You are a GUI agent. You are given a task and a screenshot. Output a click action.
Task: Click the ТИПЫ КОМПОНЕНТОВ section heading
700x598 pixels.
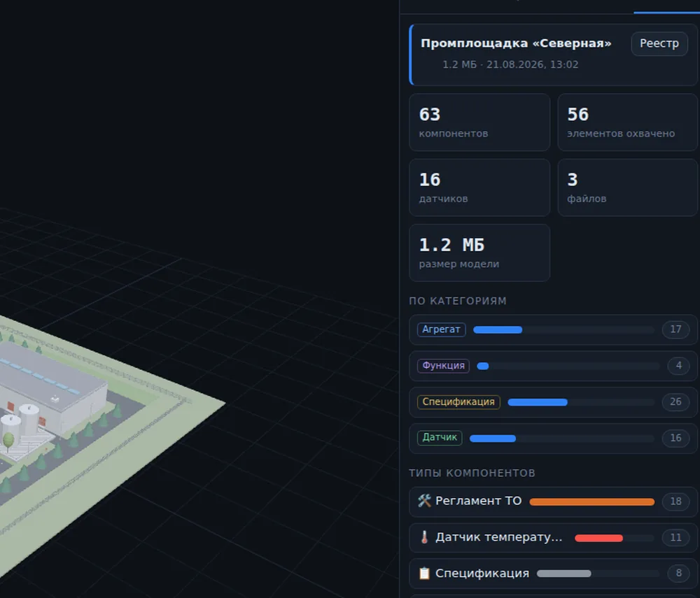point(472,473)
